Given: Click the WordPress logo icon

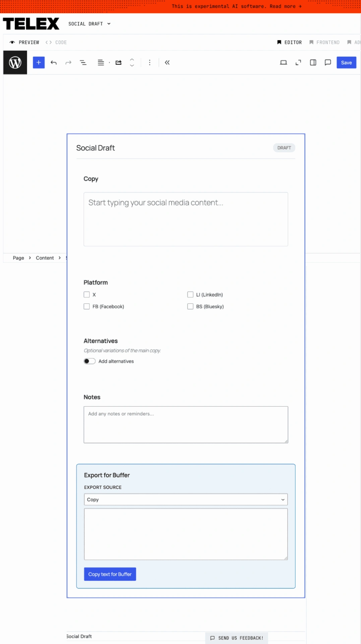Looking at the screenshot, I should click(15, 62).
